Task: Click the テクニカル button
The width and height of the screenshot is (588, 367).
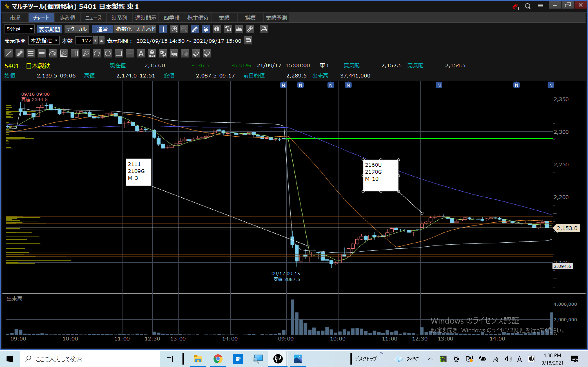Action: pyautogui.click(x=76, y=29)
